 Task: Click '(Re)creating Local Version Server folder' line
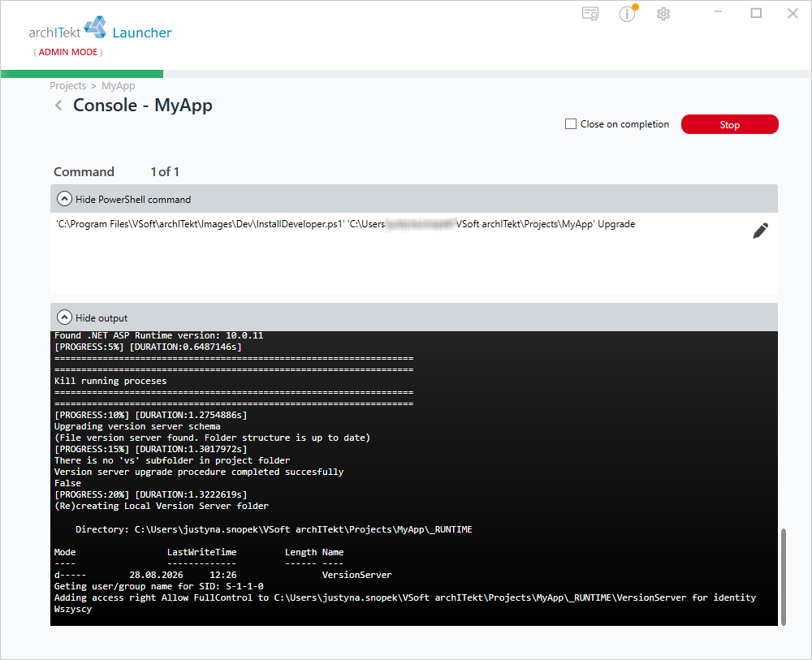coord(162,507)
